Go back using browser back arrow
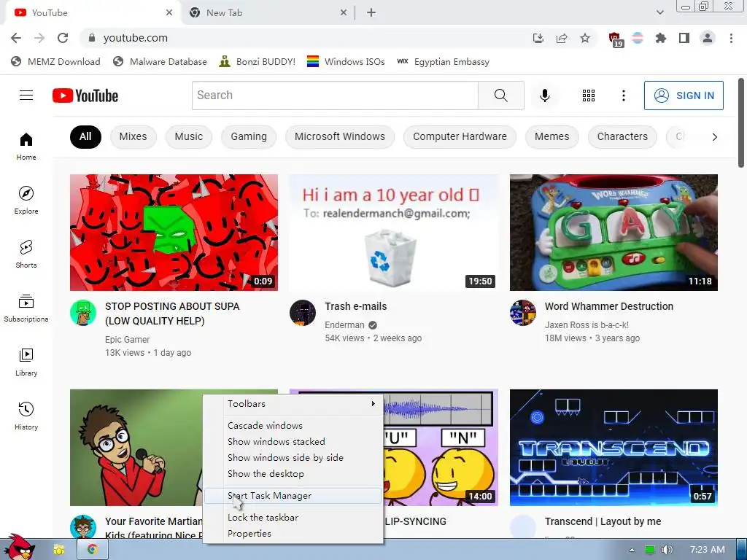Viewport: 747px width, 560px height. point(16,38)
